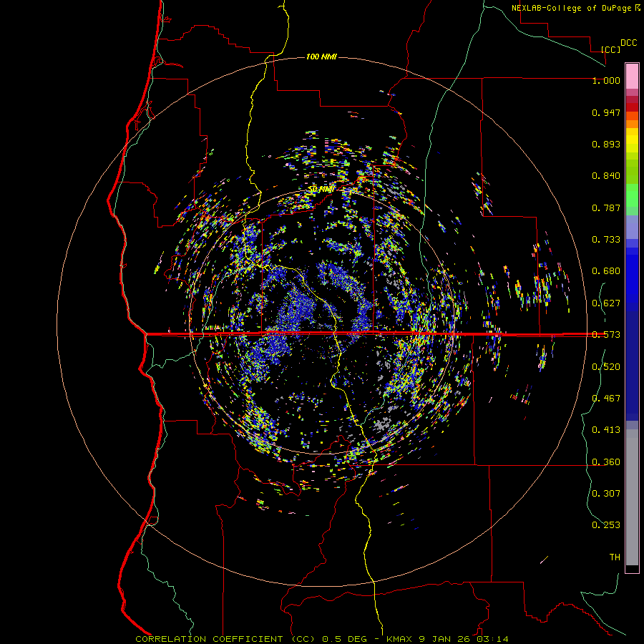This screenshot has width=644, height=644.
Task: Select the 0.787 color scale value
Action: pyautogui.click(x=606, y=208)
